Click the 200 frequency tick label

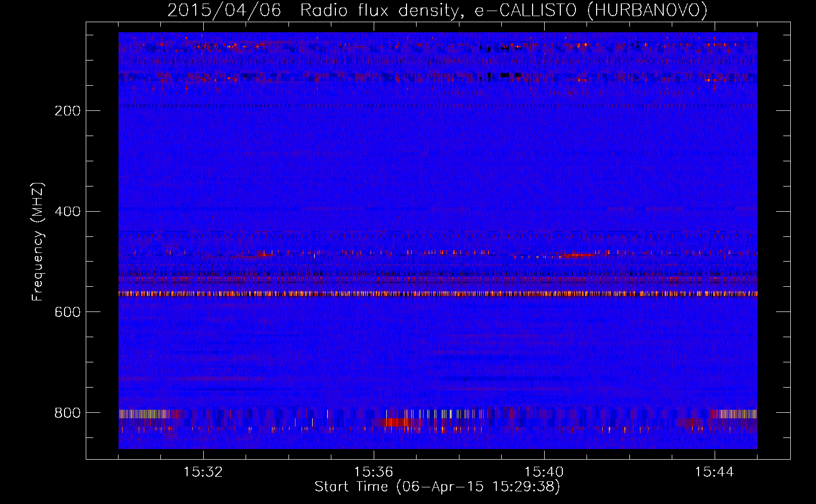68,111
